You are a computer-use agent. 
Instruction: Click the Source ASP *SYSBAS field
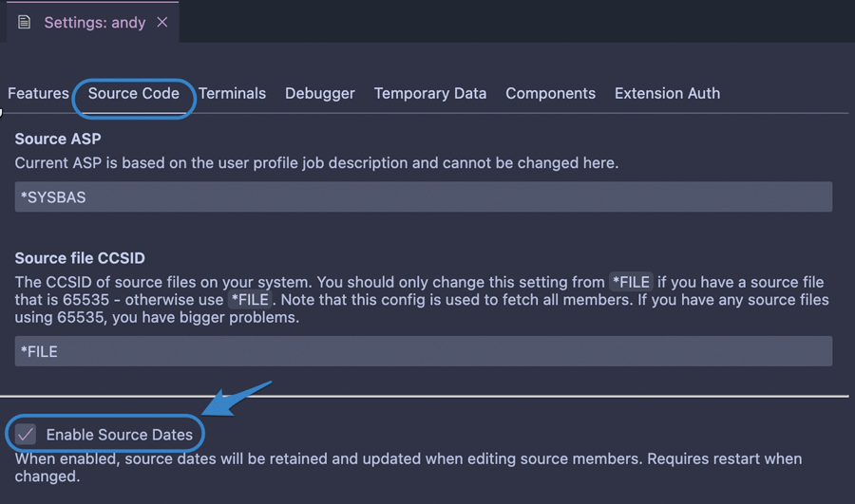pos(423,196)
